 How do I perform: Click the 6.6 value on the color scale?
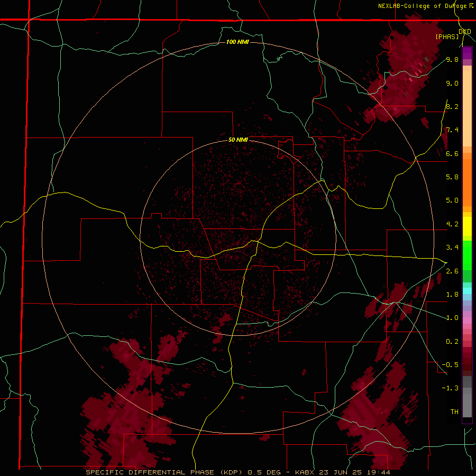pyautogui.click(x=452, y=153)
